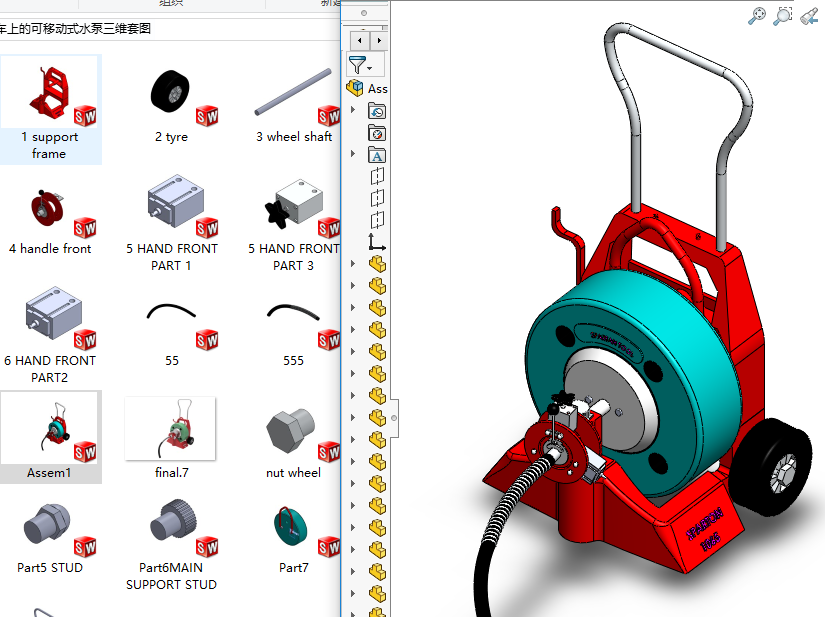Select the third reference plane icon in tree
This screenshot has width=825, height=617.
[377, 220]
